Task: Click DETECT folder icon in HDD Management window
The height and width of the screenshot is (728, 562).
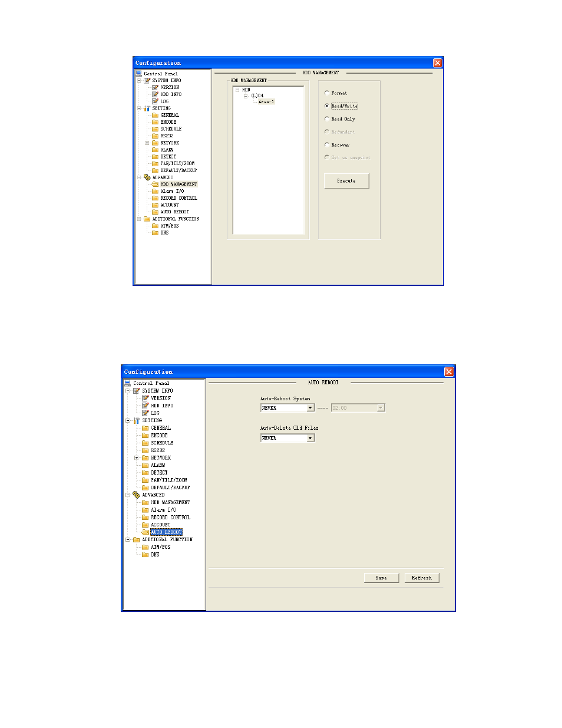Action: point(156,157)
